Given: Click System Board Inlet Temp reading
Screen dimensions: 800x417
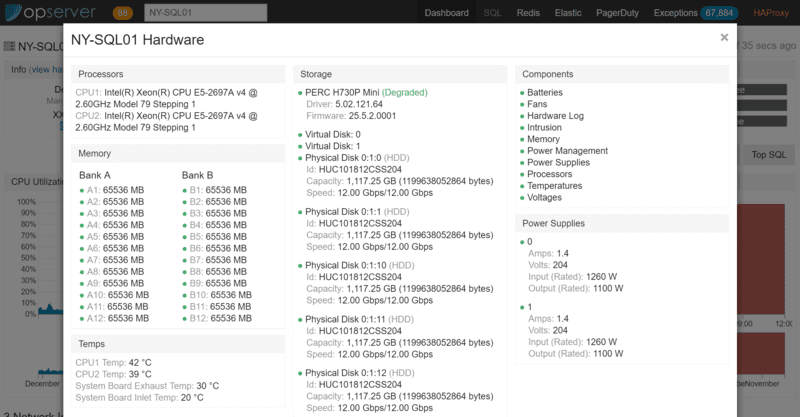Looking at the screenshot, I should click(x=139, y=398).
